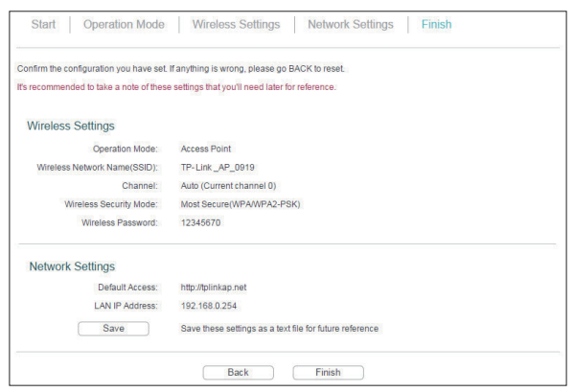The image size is (574, 392).
Task: Click the Wireless Settings section heading
Action: [71, 126]
